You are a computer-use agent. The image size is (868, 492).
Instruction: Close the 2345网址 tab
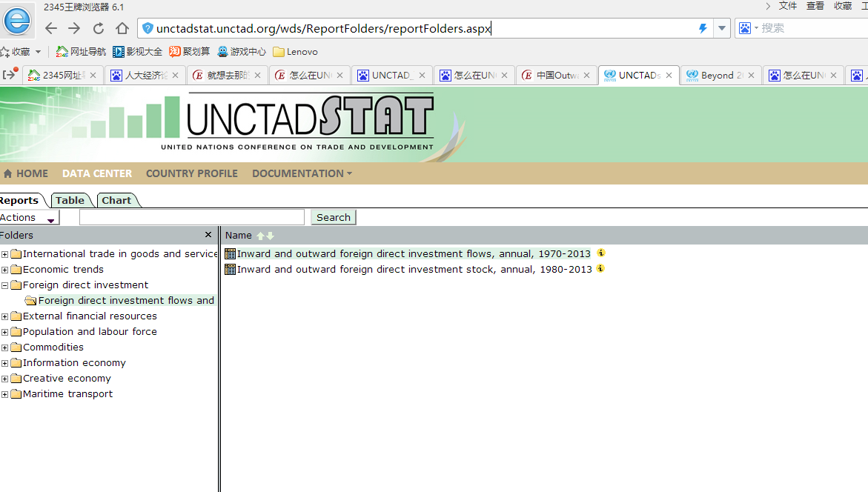93,76
